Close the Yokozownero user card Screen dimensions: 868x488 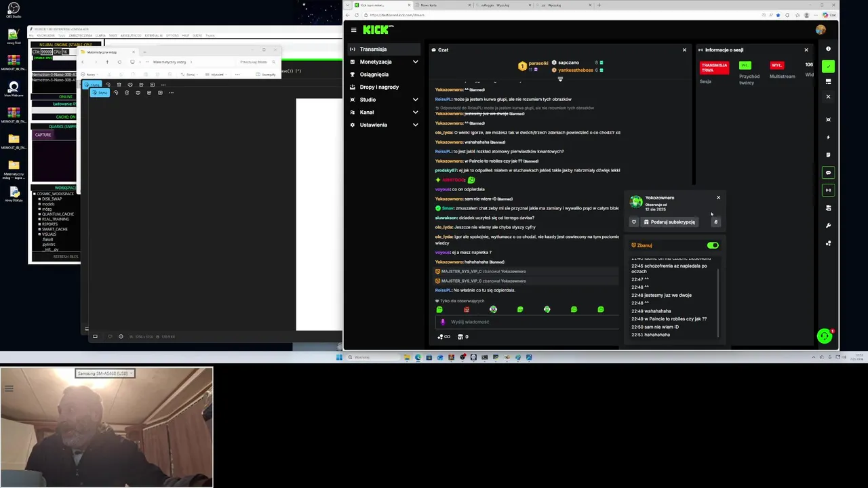tap(719, 198)
